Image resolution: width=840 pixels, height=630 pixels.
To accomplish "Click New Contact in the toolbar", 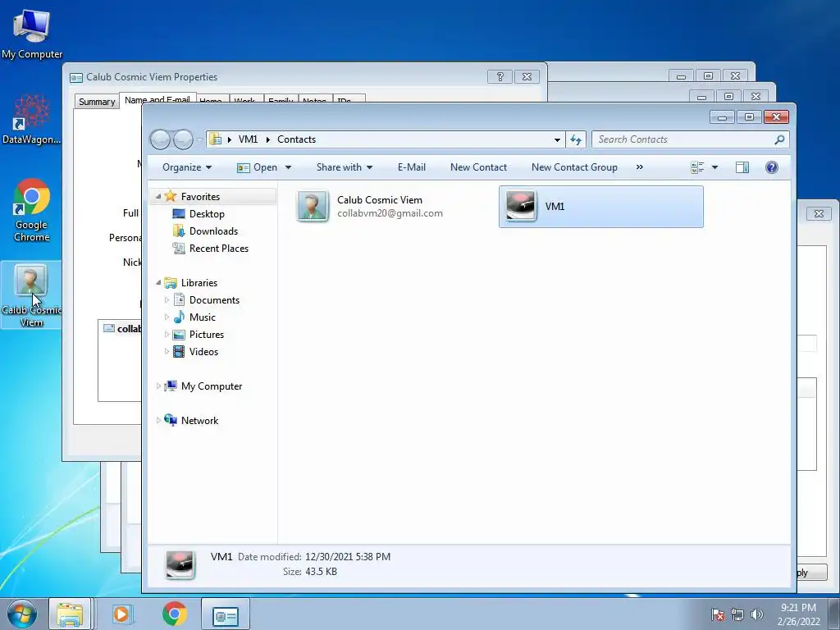I will pos(478,167).
